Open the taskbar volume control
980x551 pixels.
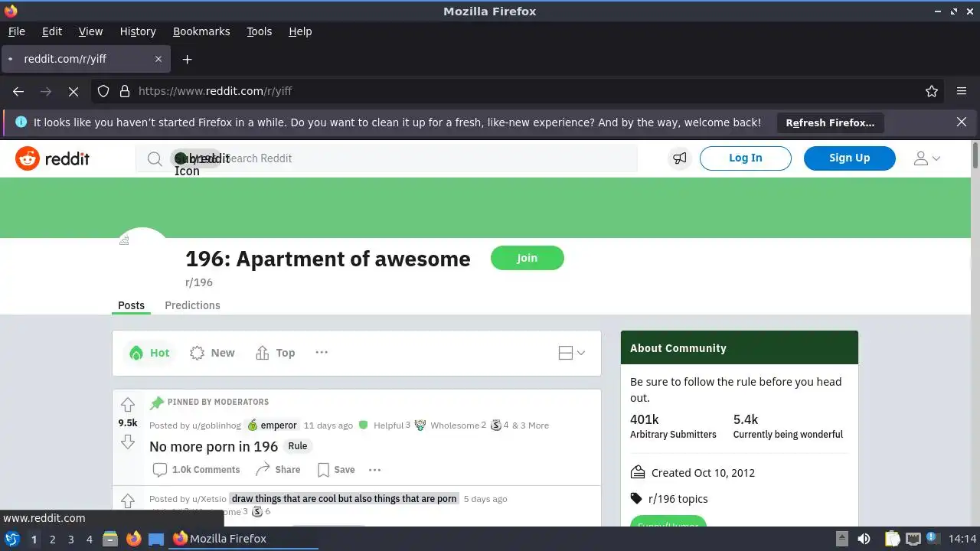pos(864,539)
